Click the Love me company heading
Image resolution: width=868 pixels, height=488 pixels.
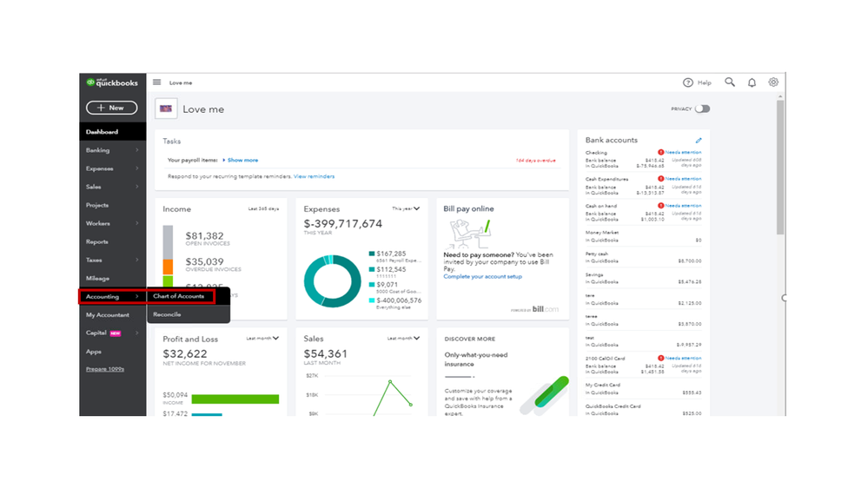pos(203,109)
